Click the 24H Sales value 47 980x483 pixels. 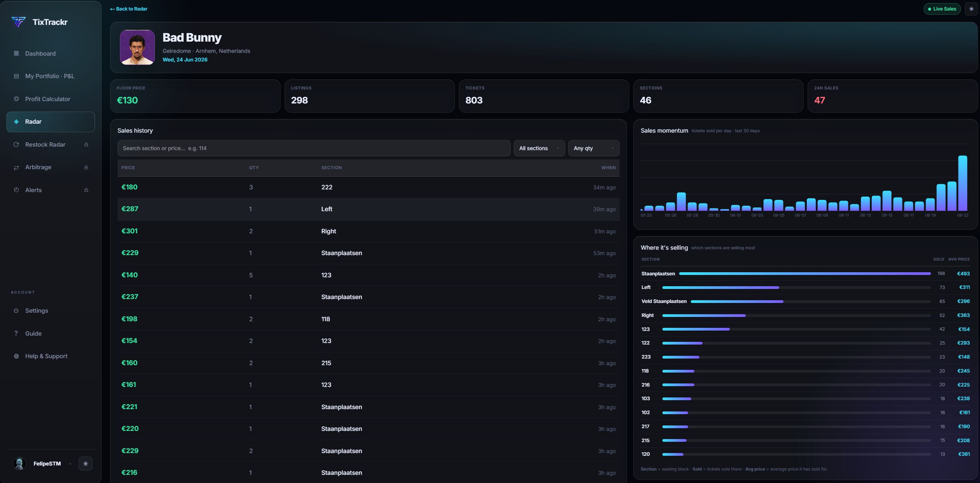819,100
